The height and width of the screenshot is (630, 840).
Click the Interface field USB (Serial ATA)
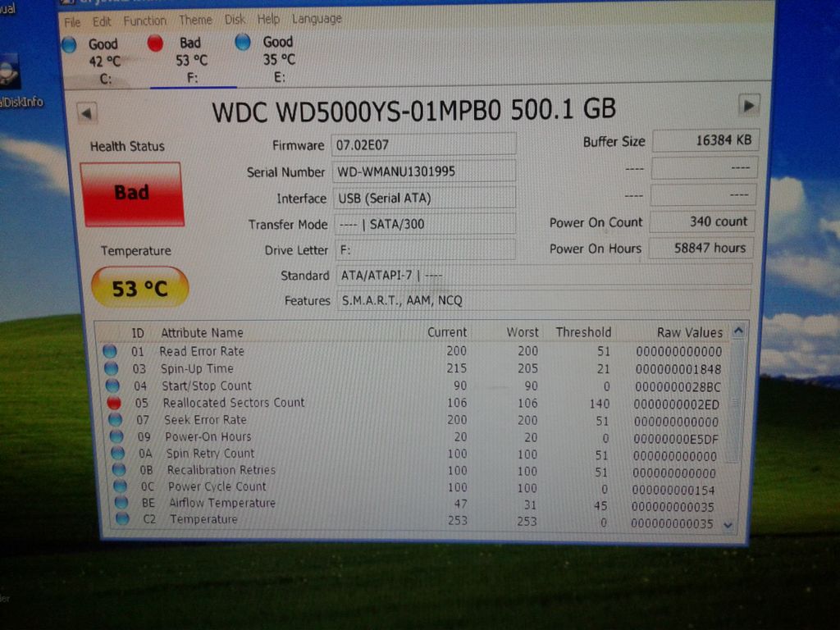[424, 198]
